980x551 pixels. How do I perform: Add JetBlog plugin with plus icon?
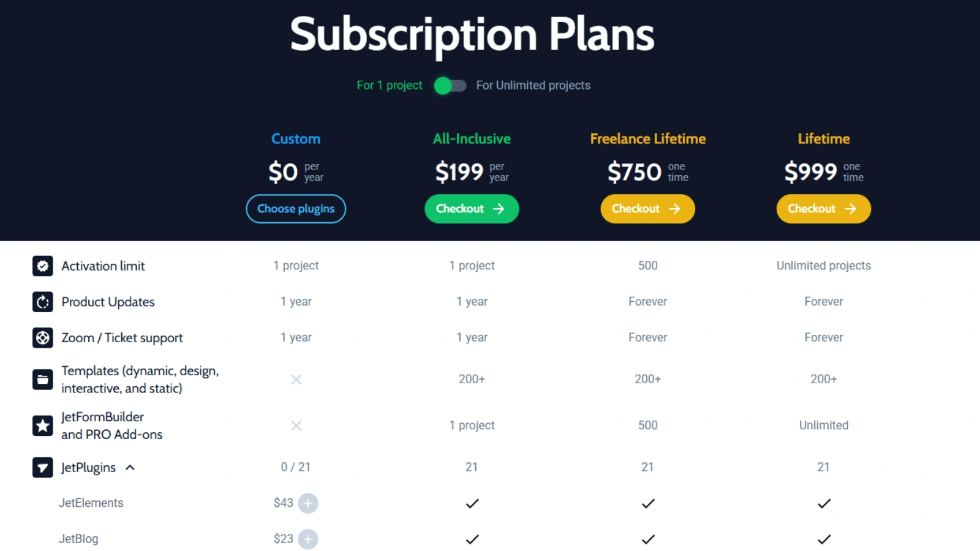pos(308,539)
